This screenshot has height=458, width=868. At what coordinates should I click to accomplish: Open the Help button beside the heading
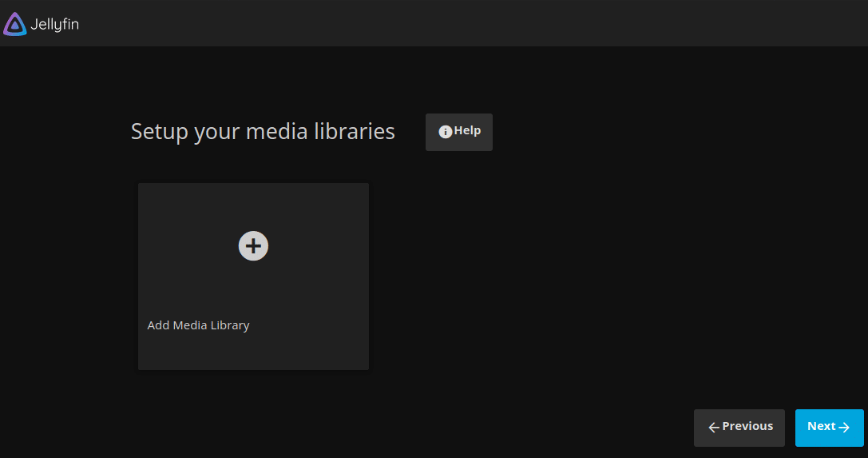(x=459, y=132)
